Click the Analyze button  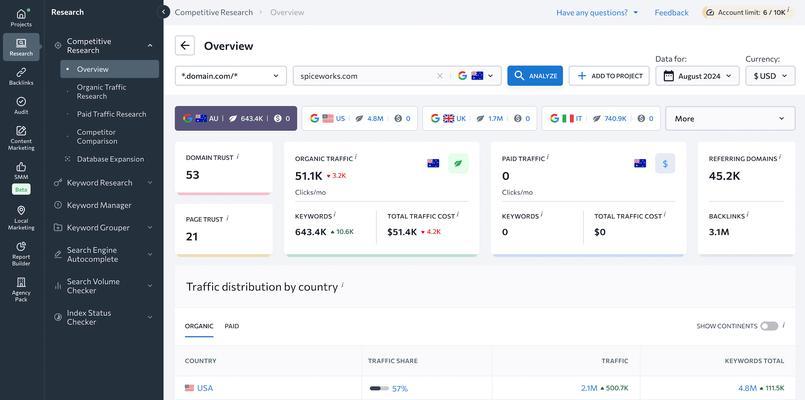(x=535, y=75)
